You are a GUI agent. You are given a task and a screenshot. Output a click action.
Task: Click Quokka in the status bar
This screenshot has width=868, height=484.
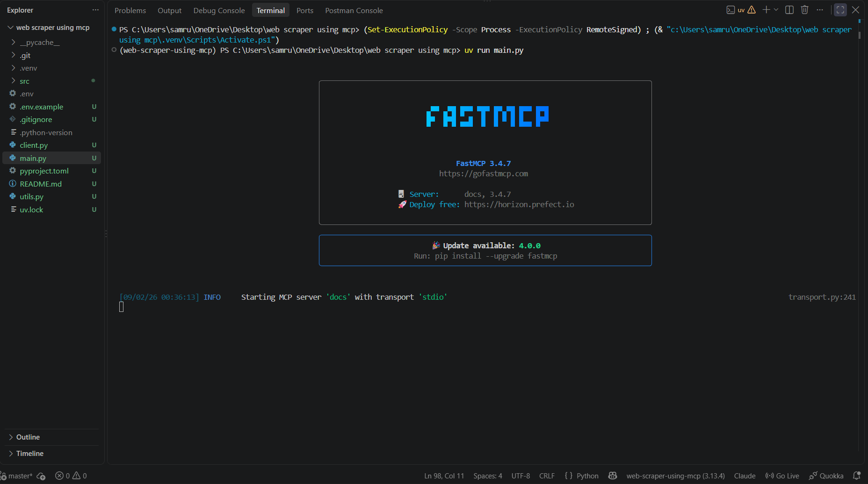tap(826, 476)
